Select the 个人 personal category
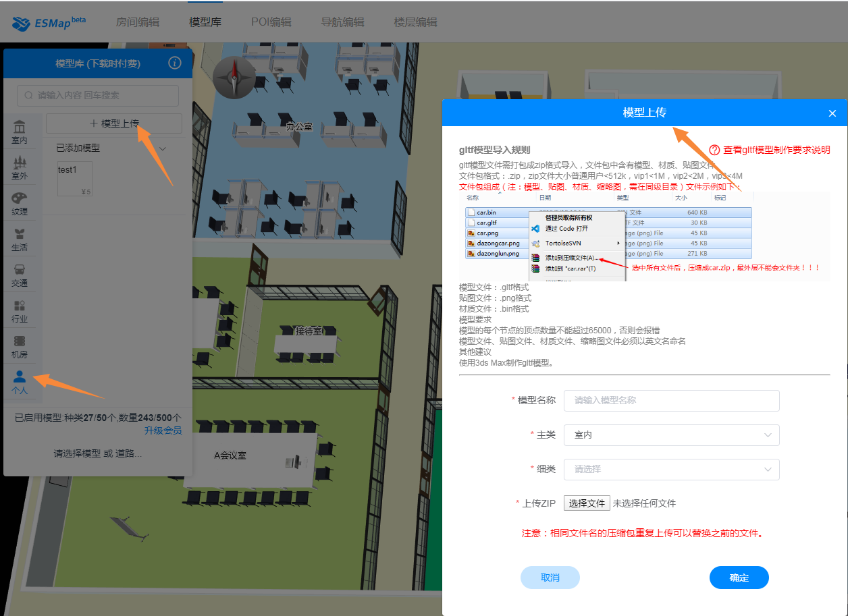Screen dimensions: 848x616 20,383
